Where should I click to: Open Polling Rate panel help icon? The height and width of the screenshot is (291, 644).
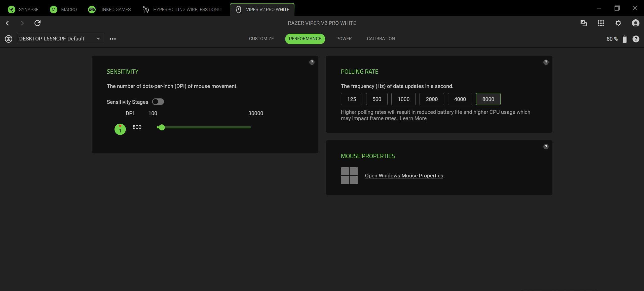tap(546, 62)
